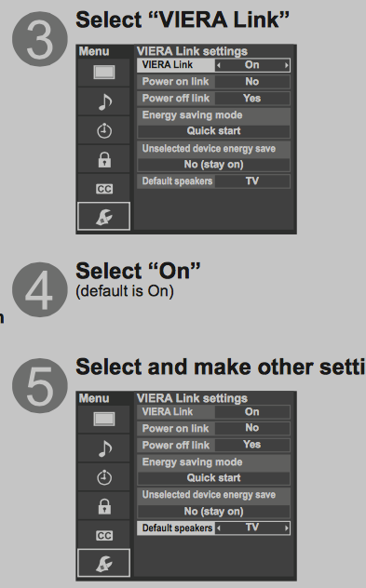Screen dimensions: 366x588
Task: Click left arrow beside Default speakers TV in step 5
Action: tap(219, 528)
